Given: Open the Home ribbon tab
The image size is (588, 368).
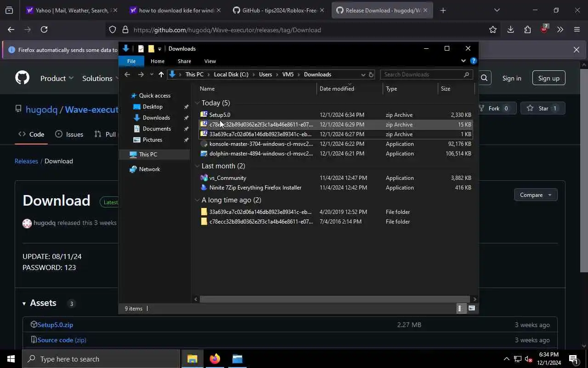Looking at the screenshot, I should pyautogui.click(x=158, y=61).
